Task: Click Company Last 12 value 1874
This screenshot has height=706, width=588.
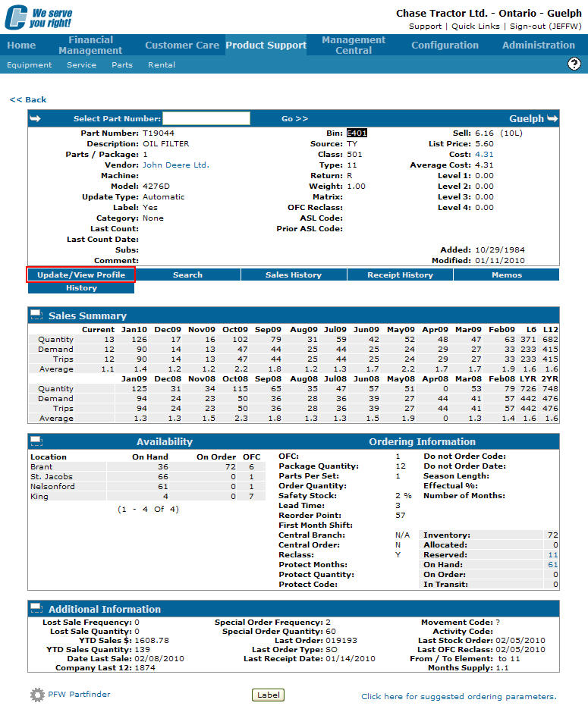Action: pos(145,668)
